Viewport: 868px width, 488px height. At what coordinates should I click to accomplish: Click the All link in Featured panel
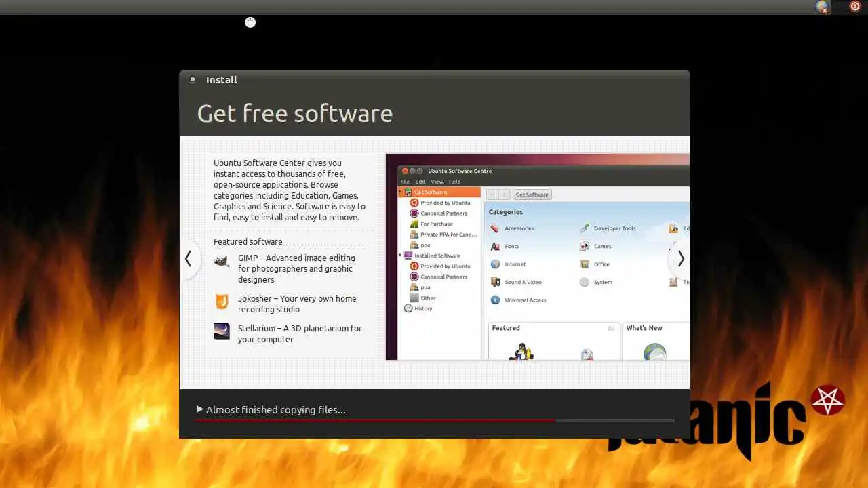tap(611, 328)
